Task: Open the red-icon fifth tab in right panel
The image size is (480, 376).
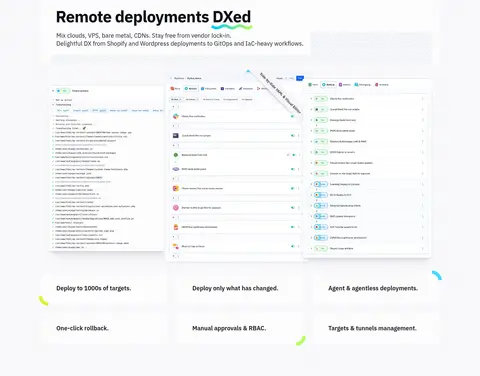Action: click(x=382, y=85)
